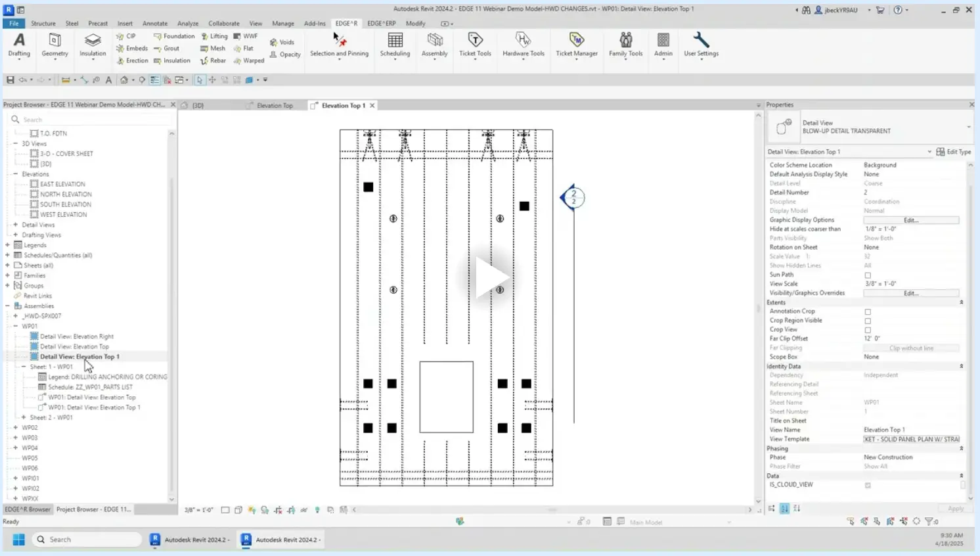The height and width of the screenshot is (556, 980).
Task: Open Hardware Tools
Action: [x=523, y=45]
